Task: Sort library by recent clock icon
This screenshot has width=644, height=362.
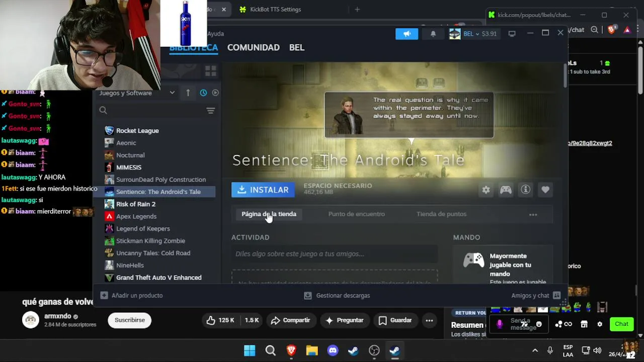Action: (x=203, y=93)
